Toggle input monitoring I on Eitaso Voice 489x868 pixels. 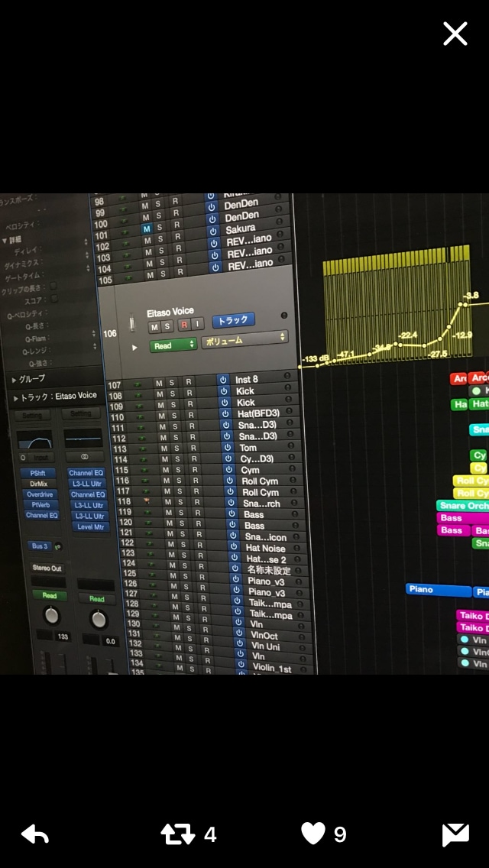[x=197, y=324]
